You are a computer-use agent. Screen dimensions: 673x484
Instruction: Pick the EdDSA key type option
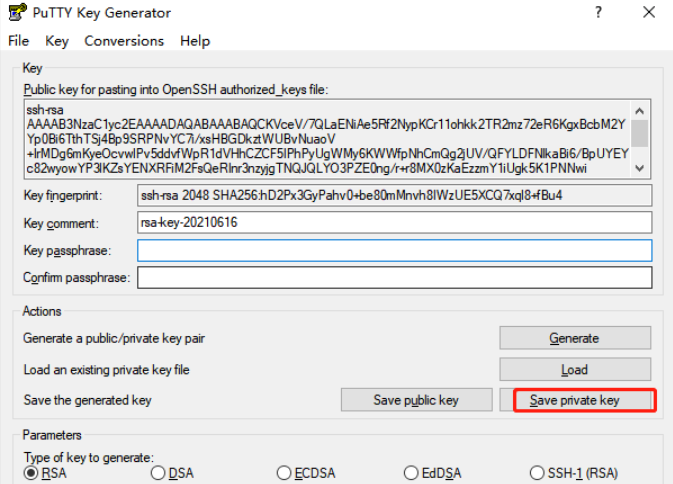tap(411, 473)
